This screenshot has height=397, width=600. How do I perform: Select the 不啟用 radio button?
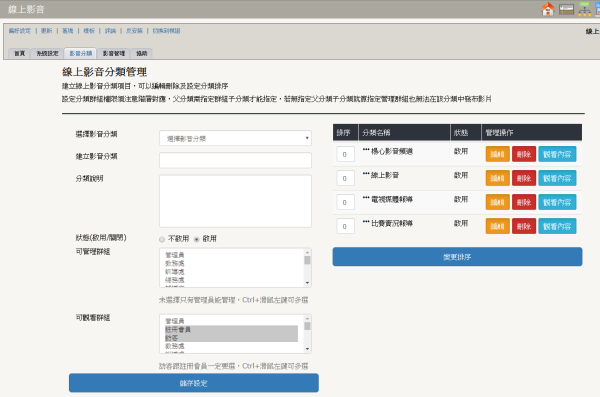[x=162, y=239]
